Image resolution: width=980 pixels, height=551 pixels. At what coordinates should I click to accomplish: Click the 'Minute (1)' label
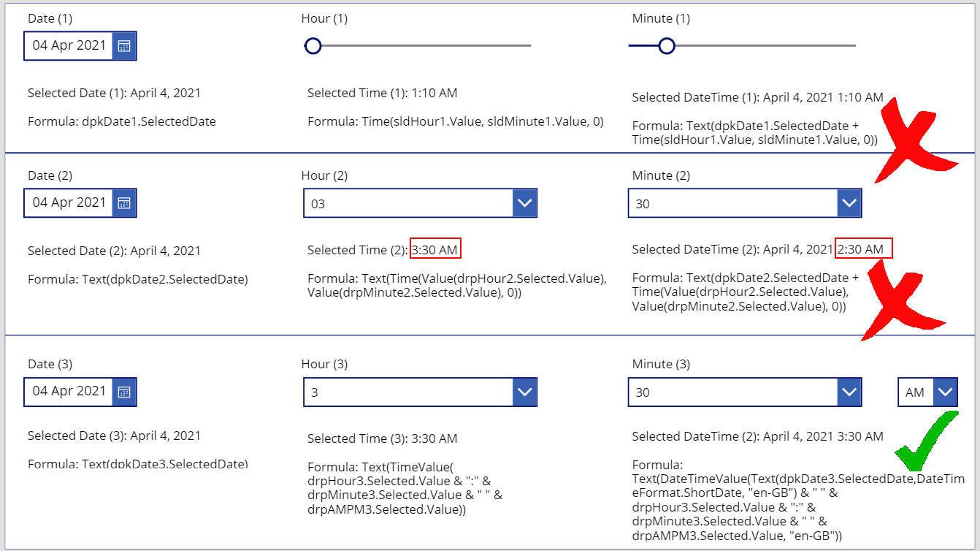click(661, 18)
